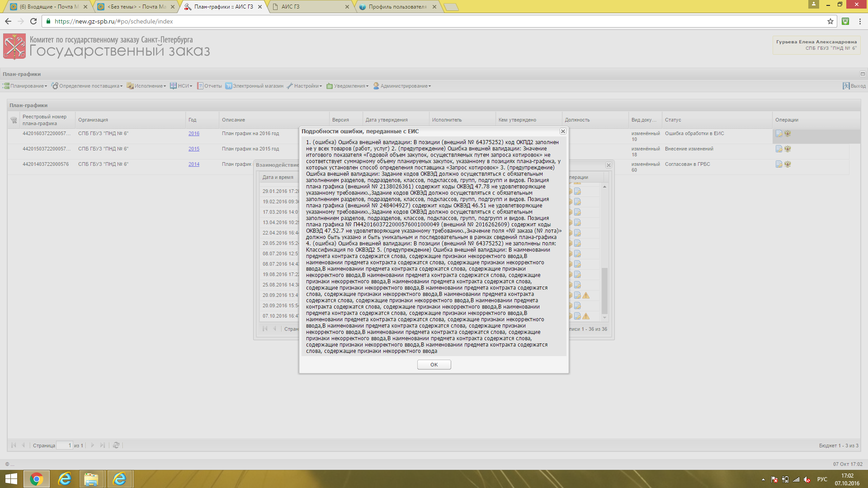Click the document edit icon in 2015 row
868x488 pixels.
[778, 149]
